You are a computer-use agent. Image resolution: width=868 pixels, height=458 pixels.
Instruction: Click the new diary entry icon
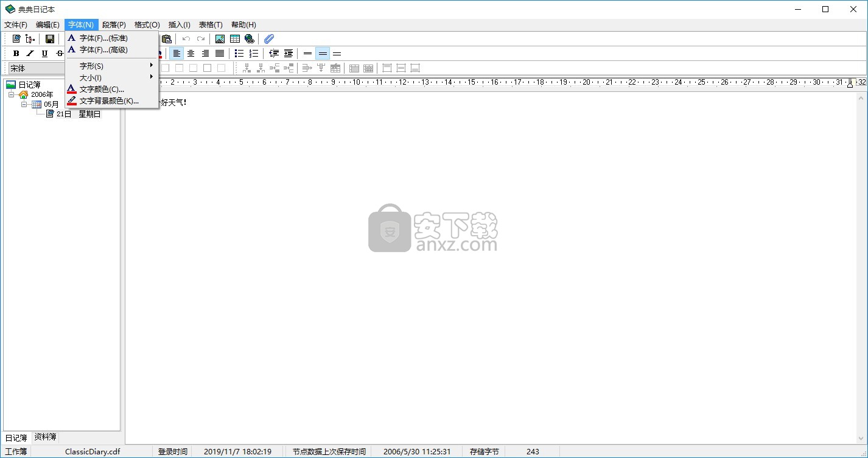(16, 39)
